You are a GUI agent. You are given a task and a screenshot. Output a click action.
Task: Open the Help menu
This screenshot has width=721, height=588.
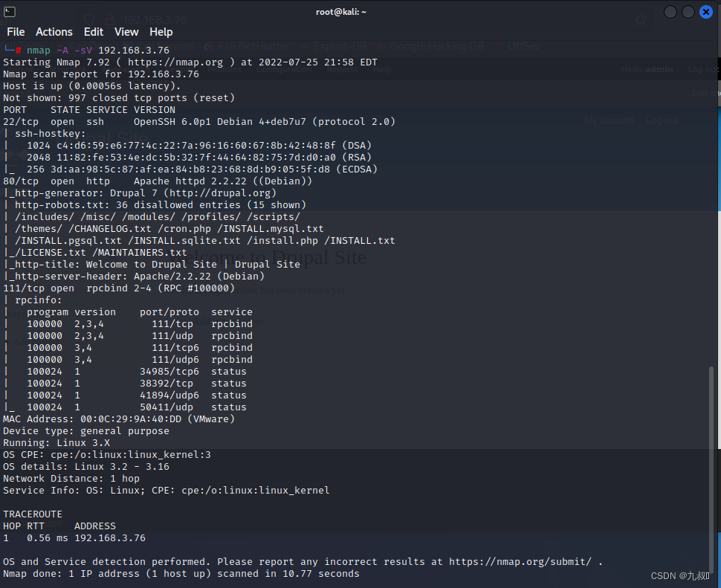(x=161, y=32)
